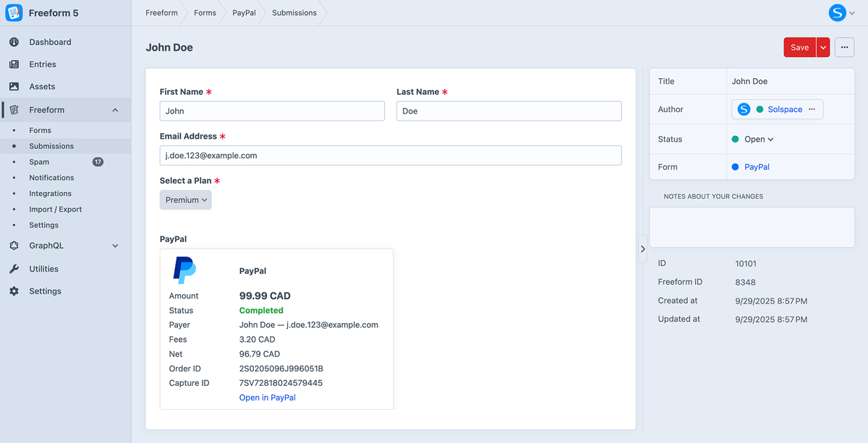Open the user account avatar menu
This screenshot has height=443, width=868.
click(841, 12)
